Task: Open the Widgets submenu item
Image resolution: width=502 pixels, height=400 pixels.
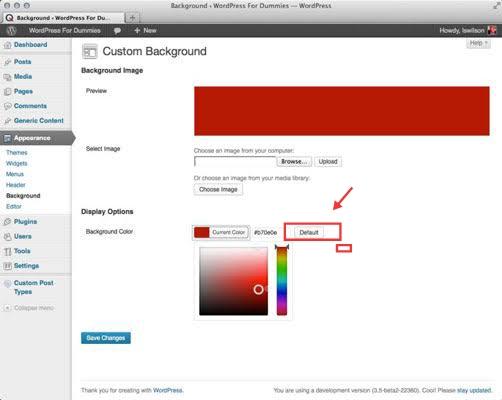Action: 17,163
